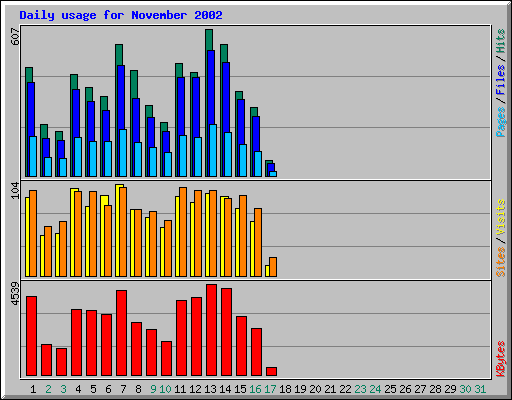Viewport: 512px width, 400px height.
Task: Click the orange Sites bar for day 11
Action: pyautogui.click(x=183, y=232)
